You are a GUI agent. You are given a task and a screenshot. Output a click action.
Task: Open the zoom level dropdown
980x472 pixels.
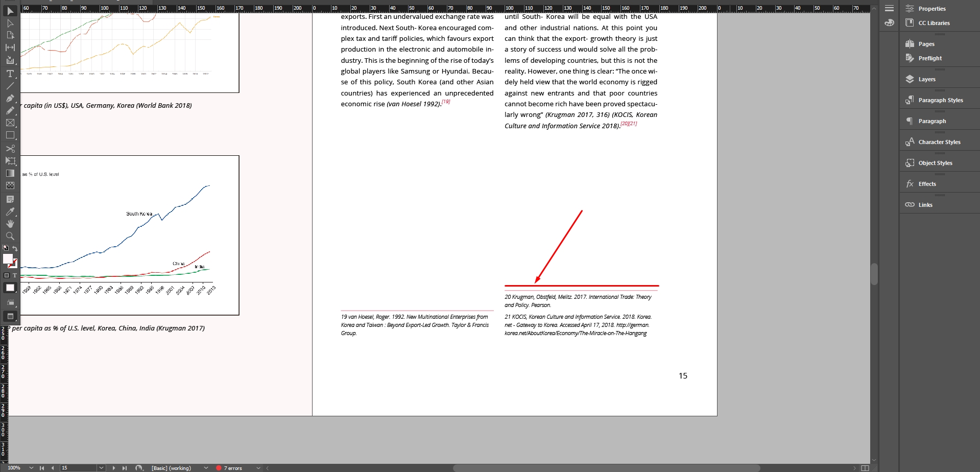pyautogui.click(x=31, y=467)
